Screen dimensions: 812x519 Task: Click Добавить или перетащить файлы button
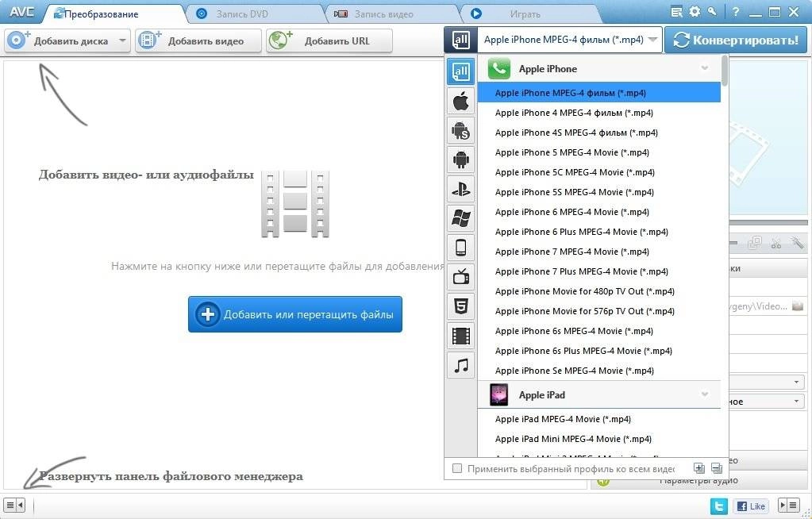(295, 314)
